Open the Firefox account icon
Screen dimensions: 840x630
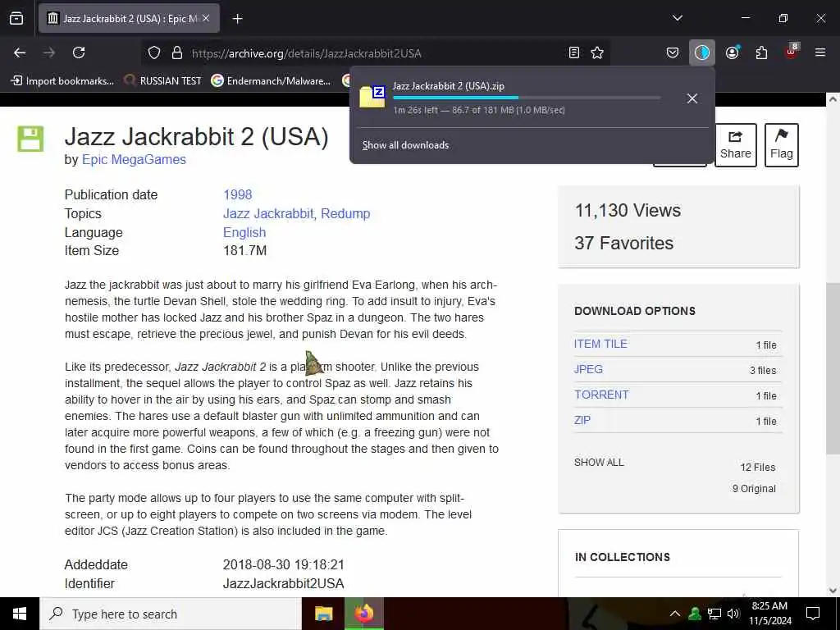pyautogui.click(x=733, y=52)
